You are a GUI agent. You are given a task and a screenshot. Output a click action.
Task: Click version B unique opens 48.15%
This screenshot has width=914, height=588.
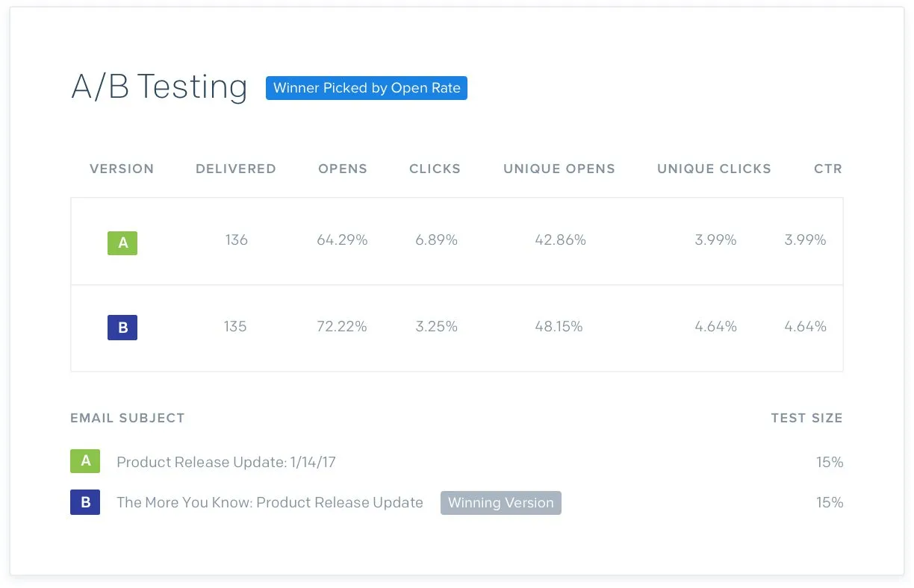(x=559, y=326)
